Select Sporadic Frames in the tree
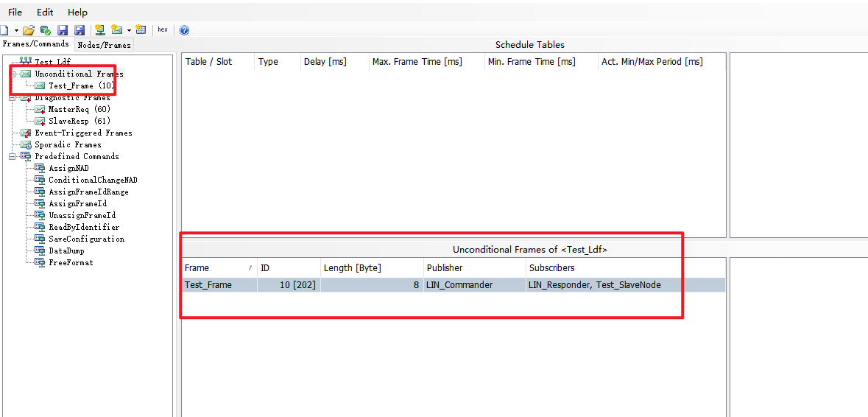Screen dimensions: 868x417 pos(68,144)
